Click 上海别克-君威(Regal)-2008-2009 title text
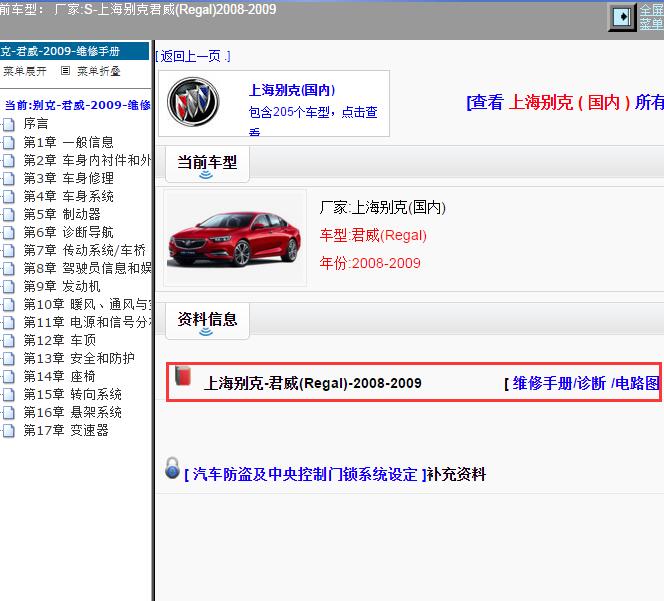The width and height of the screenshot is (664, 601). coord(313,383)
